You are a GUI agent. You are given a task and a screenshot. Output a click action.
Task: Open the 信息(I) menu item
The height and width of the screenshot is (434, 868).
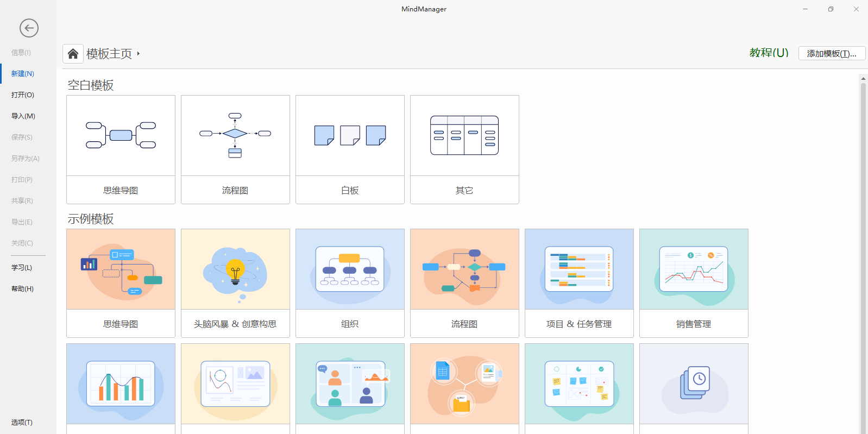[x=21, y=53]
